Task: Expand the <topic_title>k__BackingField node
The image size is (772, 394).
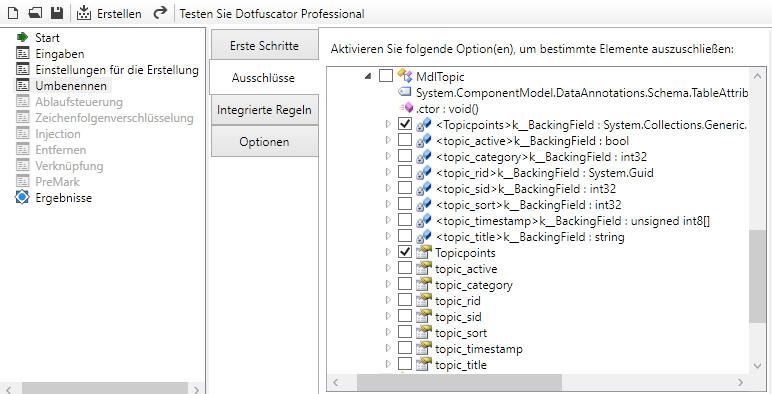Action: coord(388,236)
